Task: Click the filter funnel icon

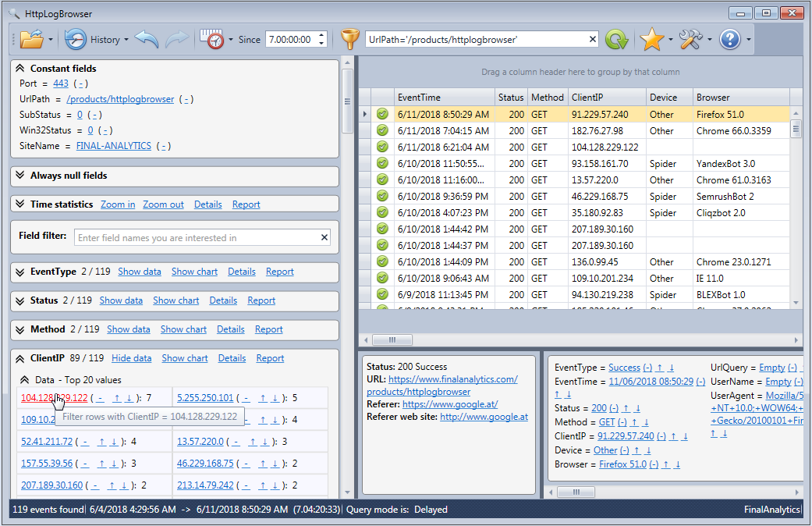Action: 351,39
